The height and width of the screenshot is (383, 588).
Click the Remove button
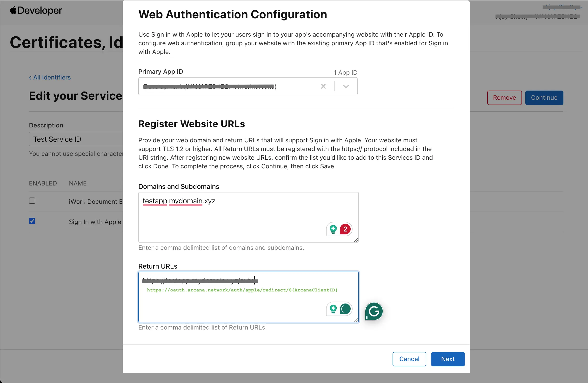click(504, 98)
